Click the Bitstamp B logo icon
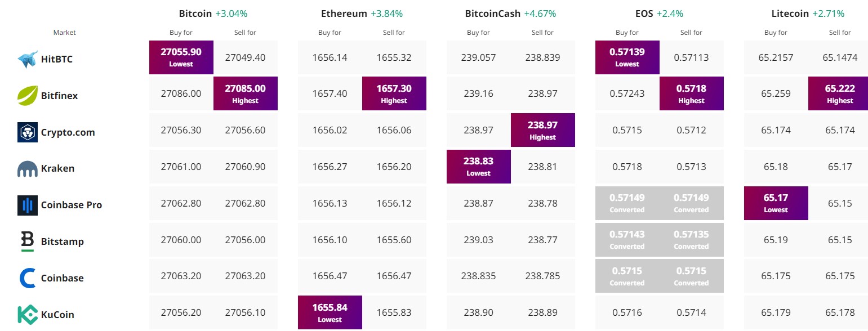868x331 pixels. 28,241
